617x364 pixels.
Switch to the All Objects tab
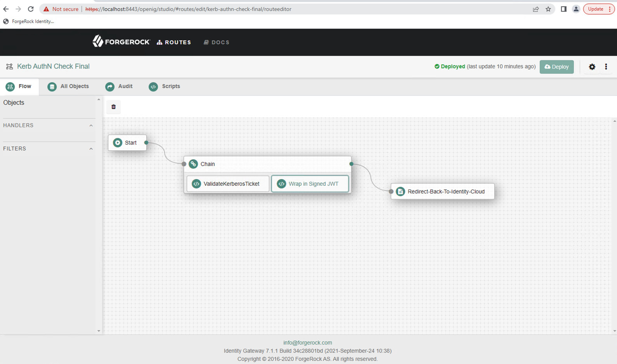pyautogui.click(x=68, y=86)
